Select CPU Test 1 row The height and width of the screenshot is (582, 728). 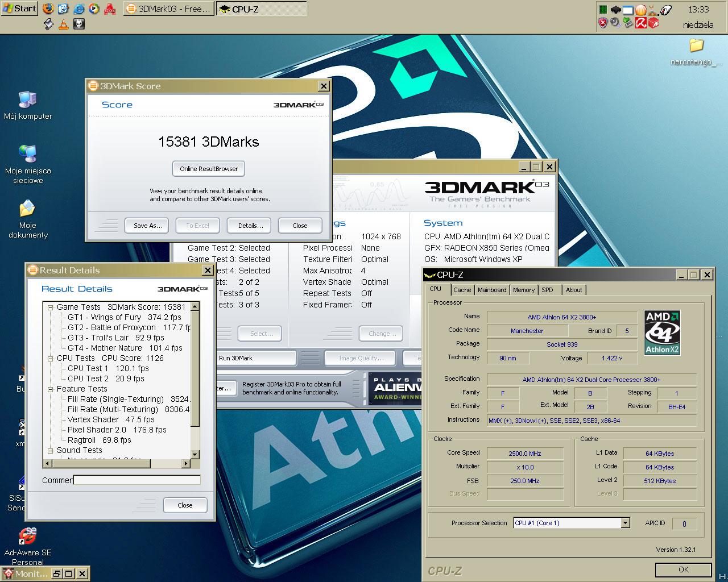[x=108, y=368]
